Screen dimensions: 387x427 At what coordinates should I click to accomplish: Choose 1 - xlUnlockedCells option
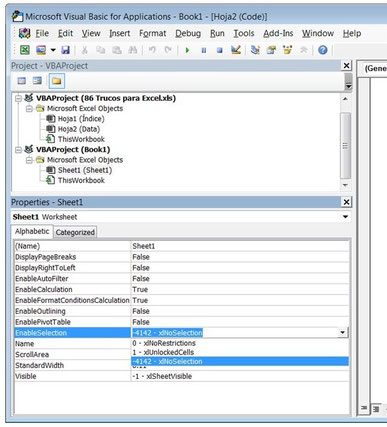tap(240, 352)
